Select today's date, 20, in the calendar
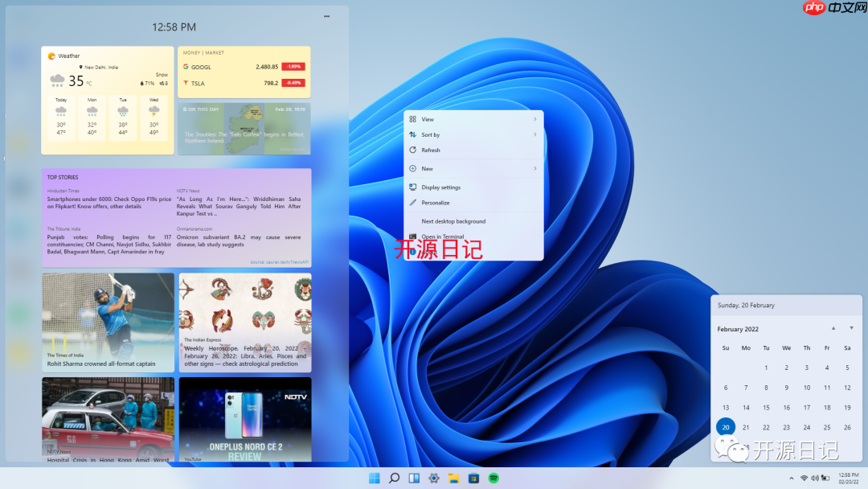Screen dimensions: 868x489 point(725,426)
